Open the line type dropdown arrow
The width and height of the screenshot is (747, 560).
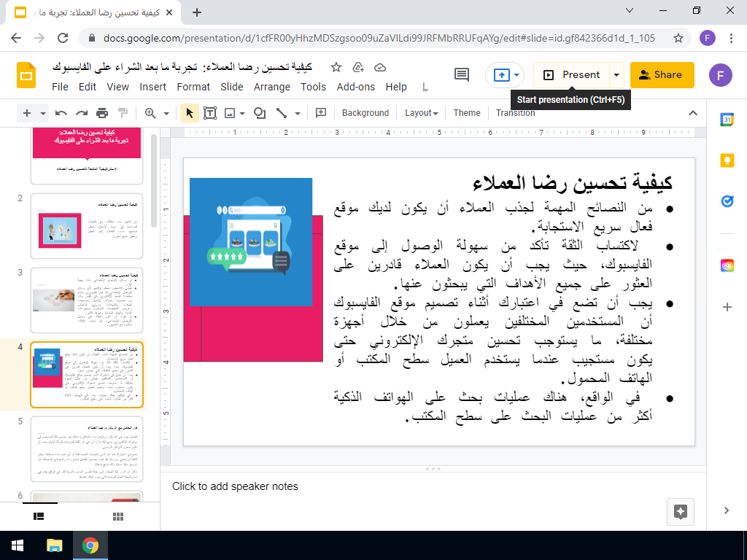[x=298, y=113]
